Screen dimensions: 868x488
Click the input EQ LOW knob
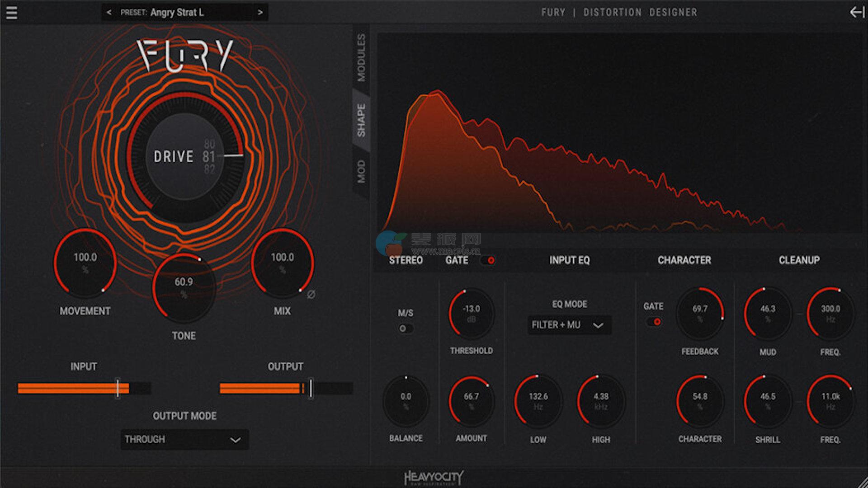[x=538, y=401]
